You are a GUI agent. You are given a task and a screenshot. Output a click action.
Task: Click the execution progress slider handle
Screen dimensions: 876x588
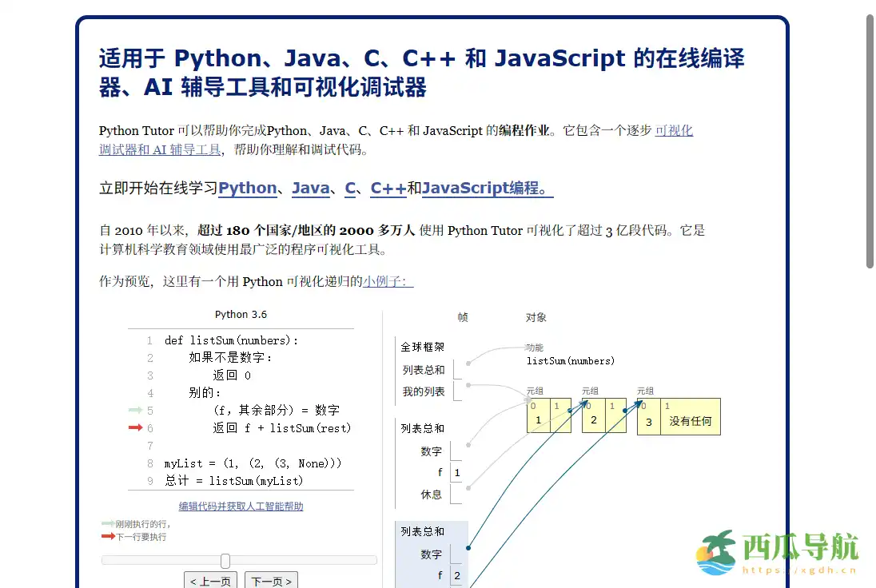(225, 560)
